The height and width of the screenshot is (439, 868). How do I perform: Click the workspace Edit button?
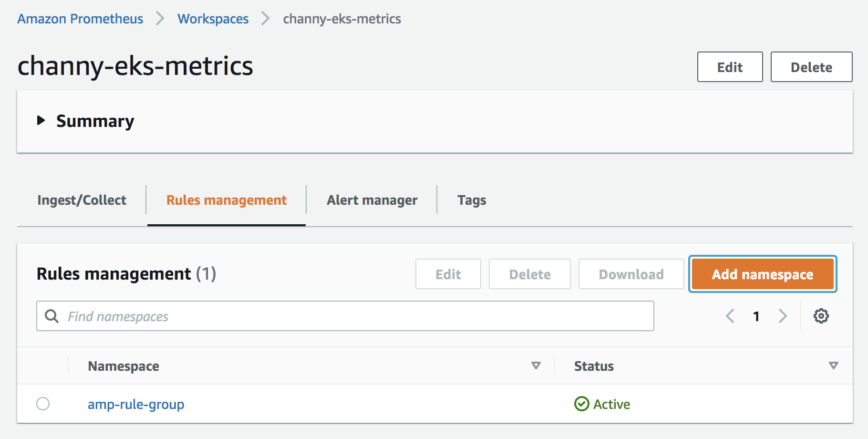coord(730,67)
